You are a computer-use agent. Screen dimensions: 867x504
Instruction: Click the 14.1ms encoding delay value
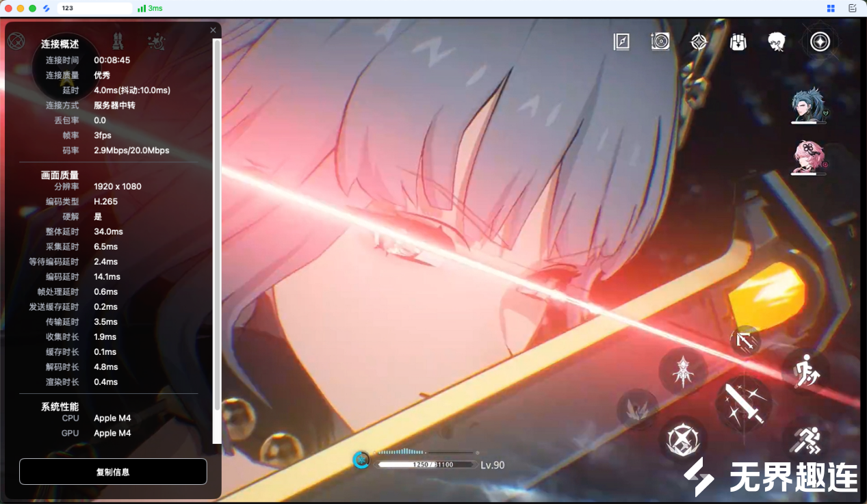pos(107,277)
